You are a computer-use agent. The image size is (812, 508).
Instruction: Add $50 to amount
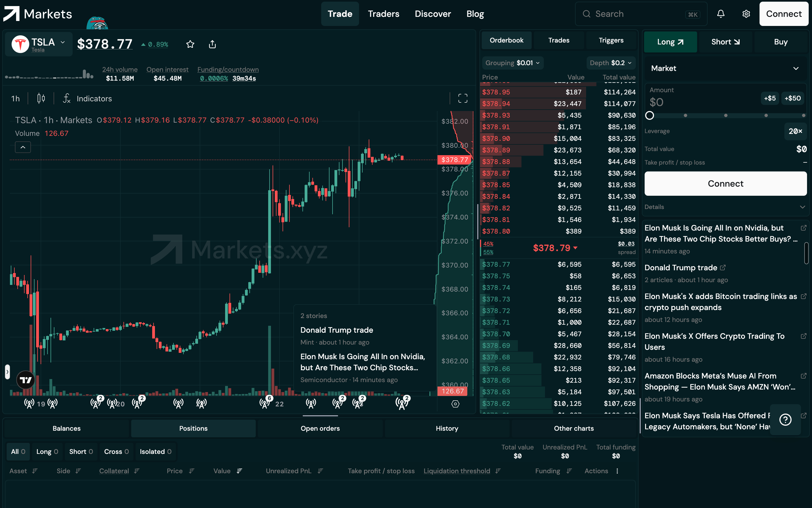click(792, 99)
